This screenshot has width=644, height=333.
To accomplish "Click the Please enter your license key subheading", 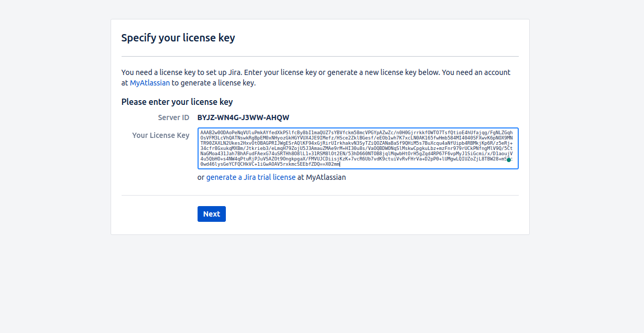I will (177, 102).
